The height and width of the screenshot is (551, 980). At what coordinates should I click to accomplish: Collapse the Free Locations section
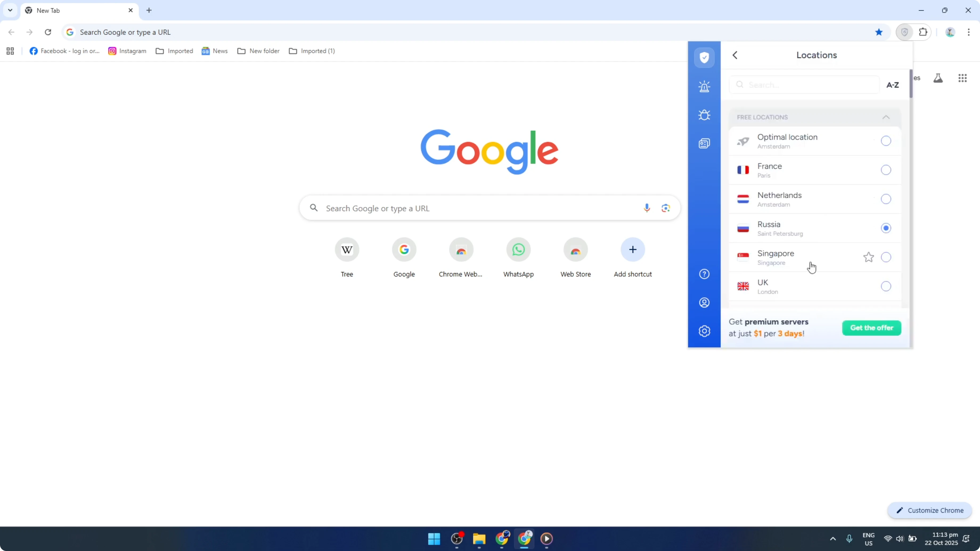tap(886, 117)
